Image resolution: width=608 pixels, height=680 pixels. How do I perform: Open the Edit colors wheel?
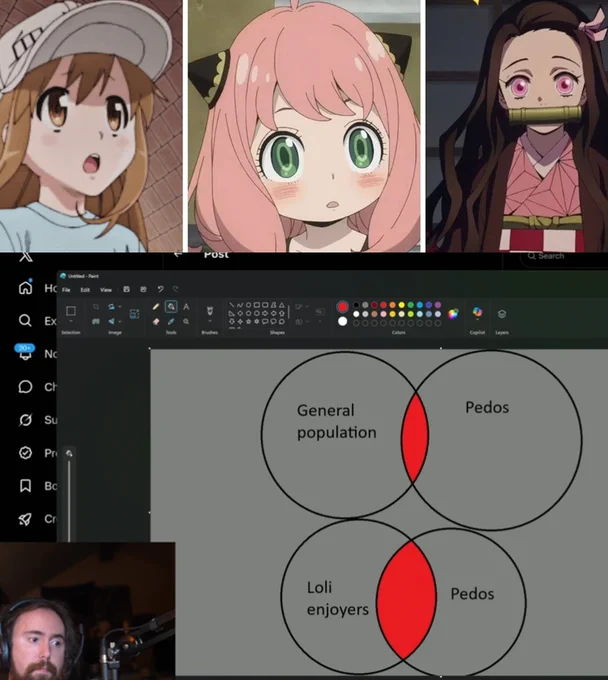[453, 314]
